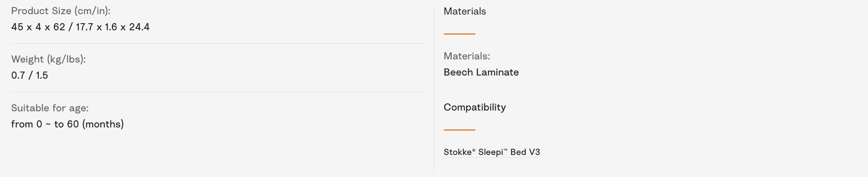Click the divider line between size and weight
Viewport: 868px width, 177px height.
[218, 43]
